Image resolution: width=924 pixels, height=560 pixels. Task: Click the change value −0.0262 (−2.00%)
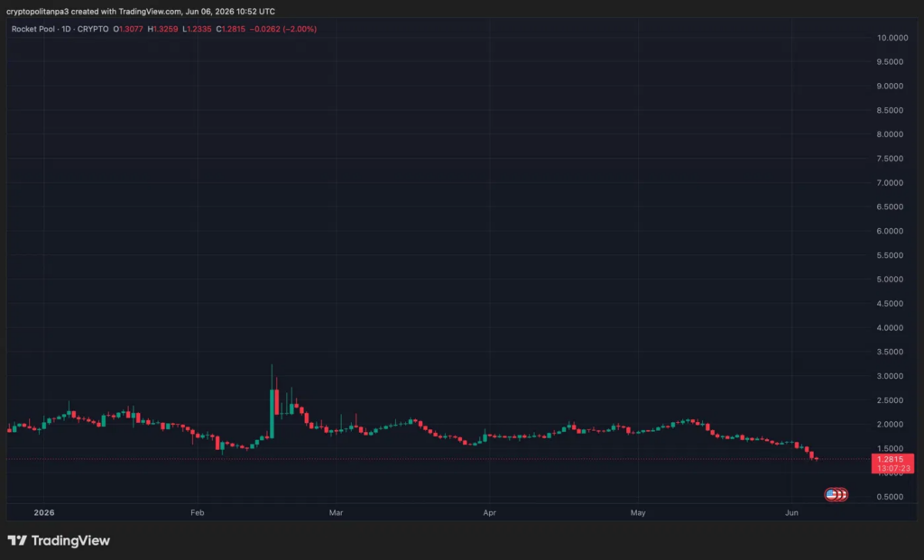coord(282,29)
